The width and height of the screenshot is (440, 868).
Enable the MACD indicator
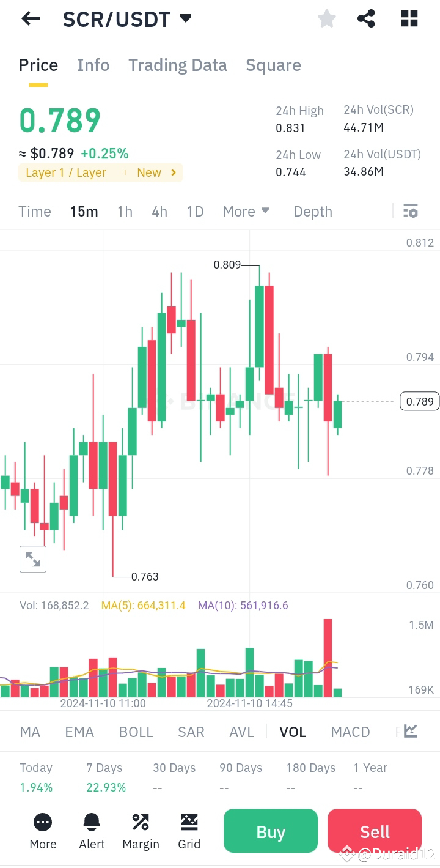click(x=350, y=732)
